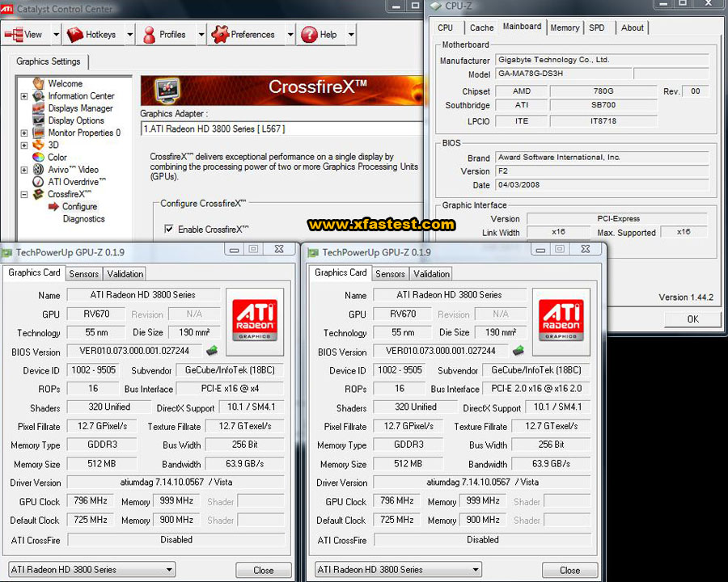The image size is (728, 582).
Task: Expand the Information Center tree node
Action: pos(24,96)
